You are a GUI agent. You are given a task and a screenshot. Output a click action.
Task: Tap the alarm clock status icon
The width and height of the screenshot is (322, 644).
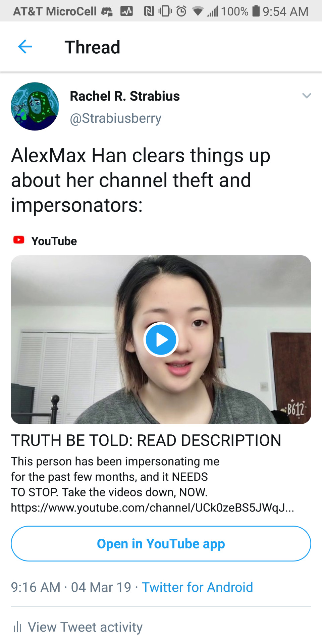click(181, 11)
